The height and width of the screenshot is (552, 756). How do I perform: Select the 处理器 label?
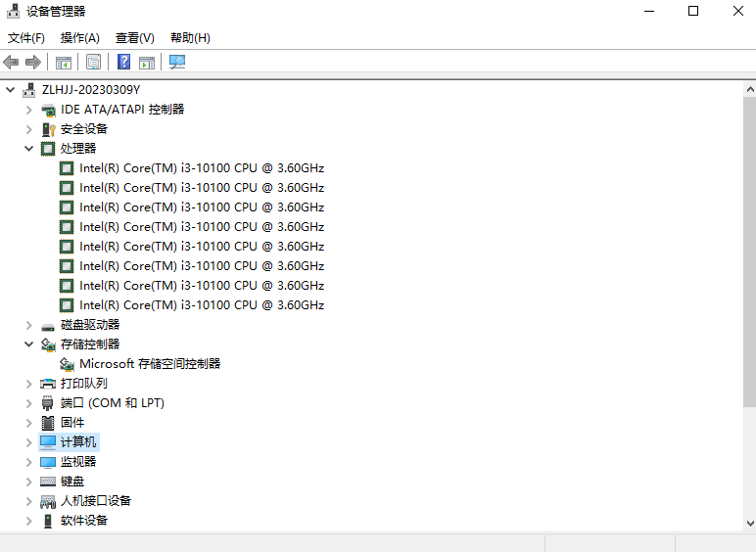78,149
